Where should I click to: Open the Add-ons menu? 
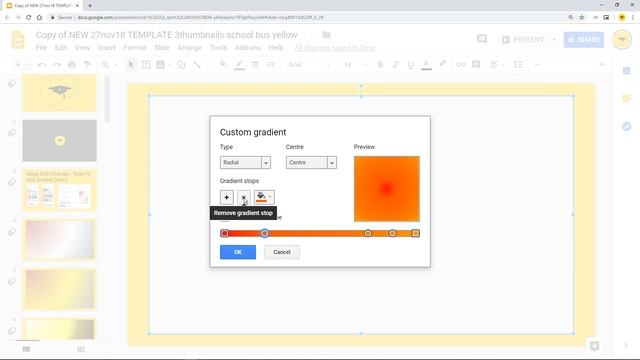tap(248, 48)
